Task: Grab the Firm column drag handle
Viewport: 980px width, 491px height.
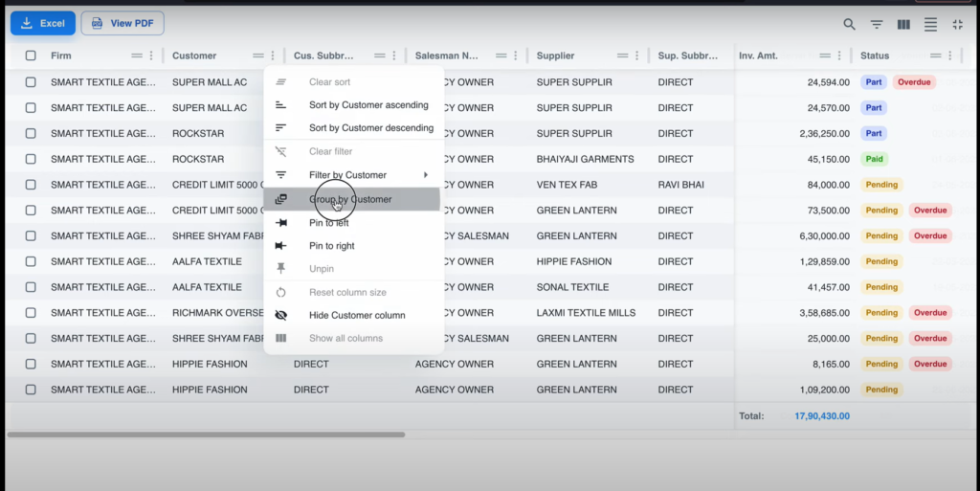Action: point(136,56)
